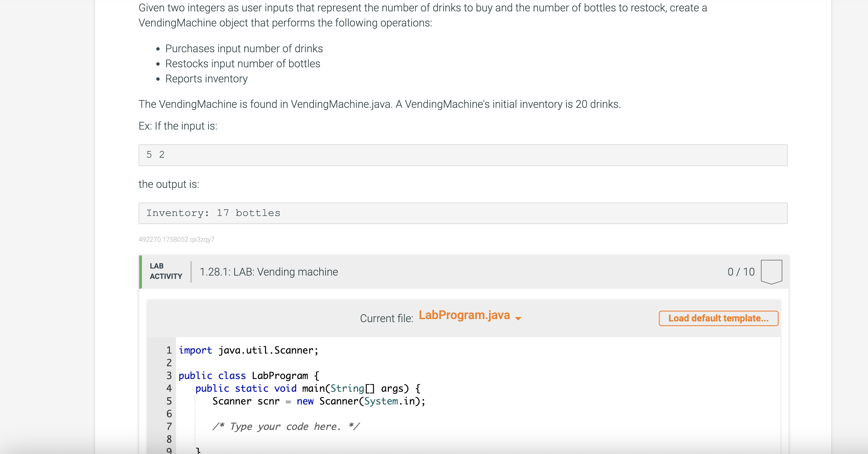Image resolution: width=868 pixels, height=454 pixels.
Task: Click the 'Type your code here' comment line
Action: tap(286, 426)
